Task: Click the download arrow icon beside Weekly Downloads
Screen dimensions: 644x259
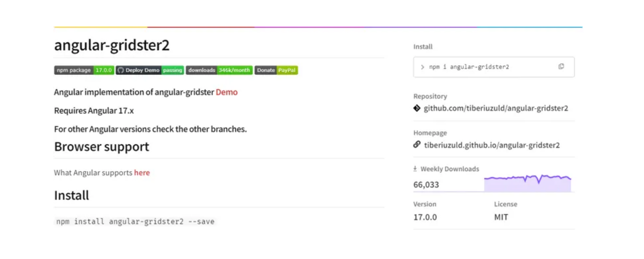Action: point(415,169)
